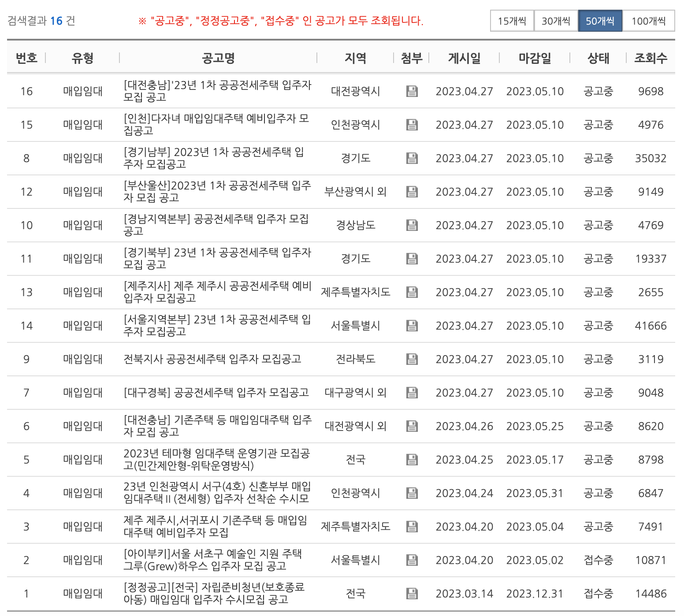Viewport: 684px width, 616px height.
Task: Click the 공고명 column header
Action: (218, 58)
